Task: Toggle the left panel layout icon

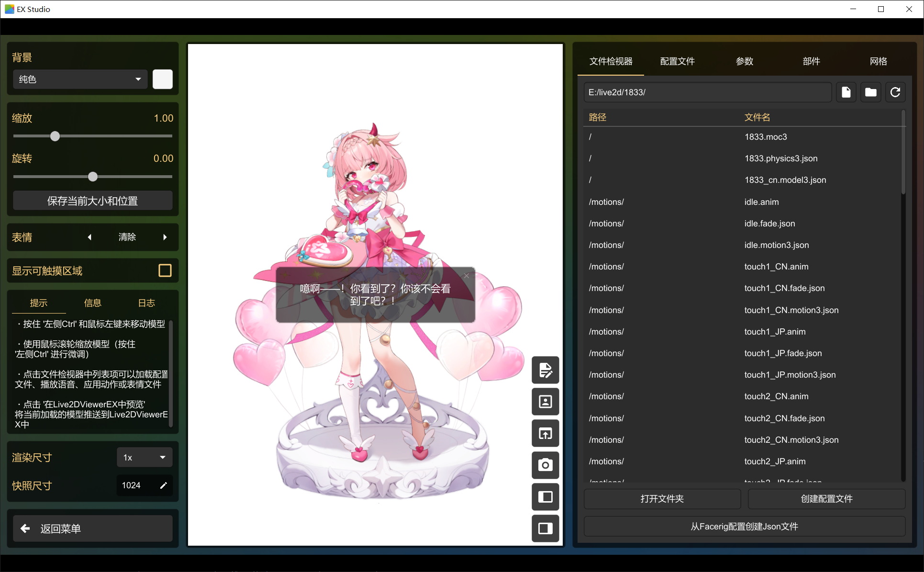Action: click(545, 497)
